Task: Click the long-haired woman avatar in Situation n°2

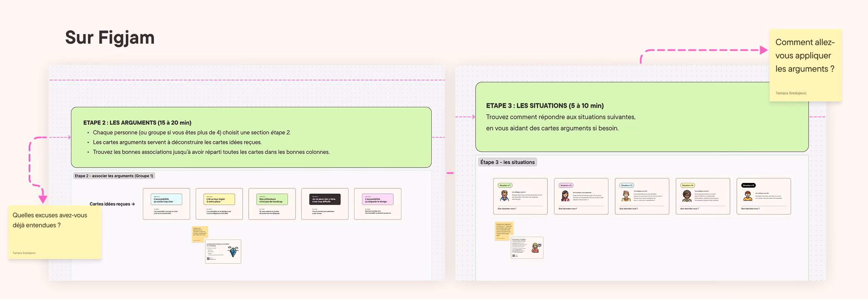Action: pos(565,196)
